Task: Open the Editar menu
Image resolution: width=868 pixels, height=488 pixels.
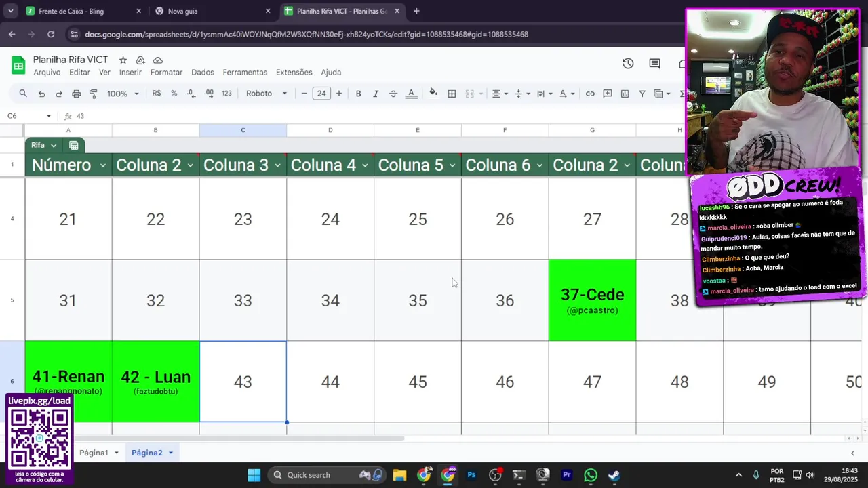Action: (x=79, y=72)
